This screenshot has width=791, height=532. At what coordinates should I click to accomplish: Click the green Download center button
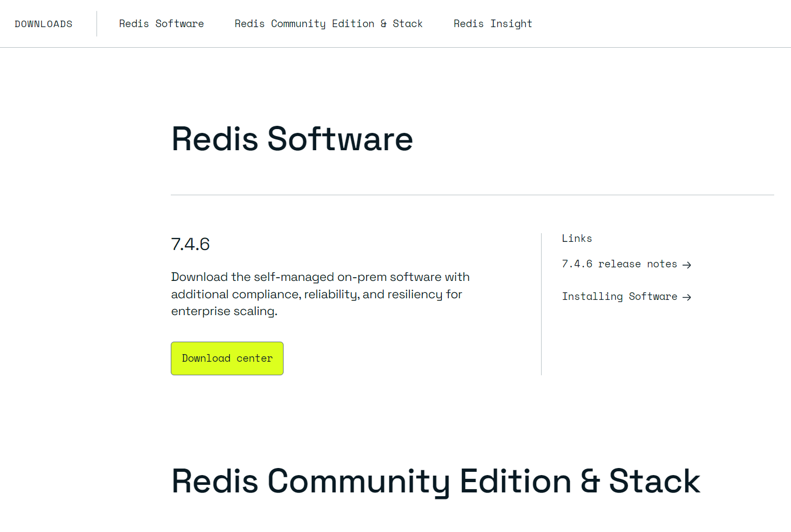click(227, 358)
